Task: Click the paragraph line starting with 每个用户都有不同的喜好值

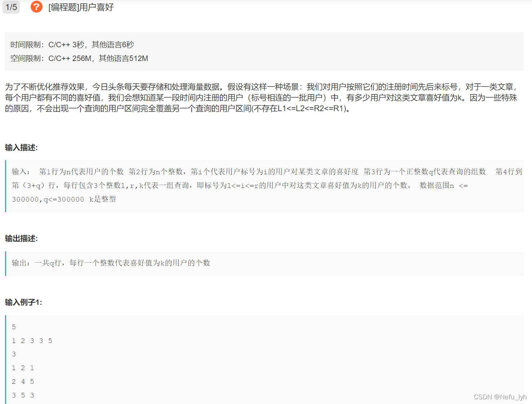Action: tap(261, 98)
